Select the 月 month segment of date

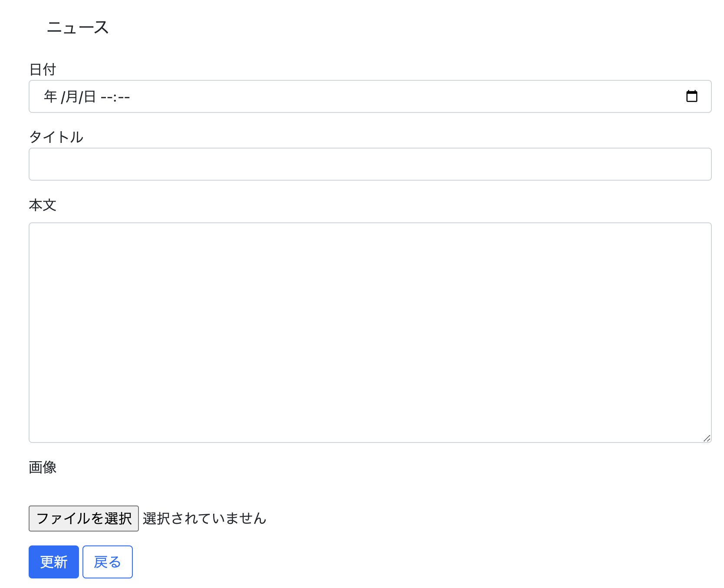(72, 96)
